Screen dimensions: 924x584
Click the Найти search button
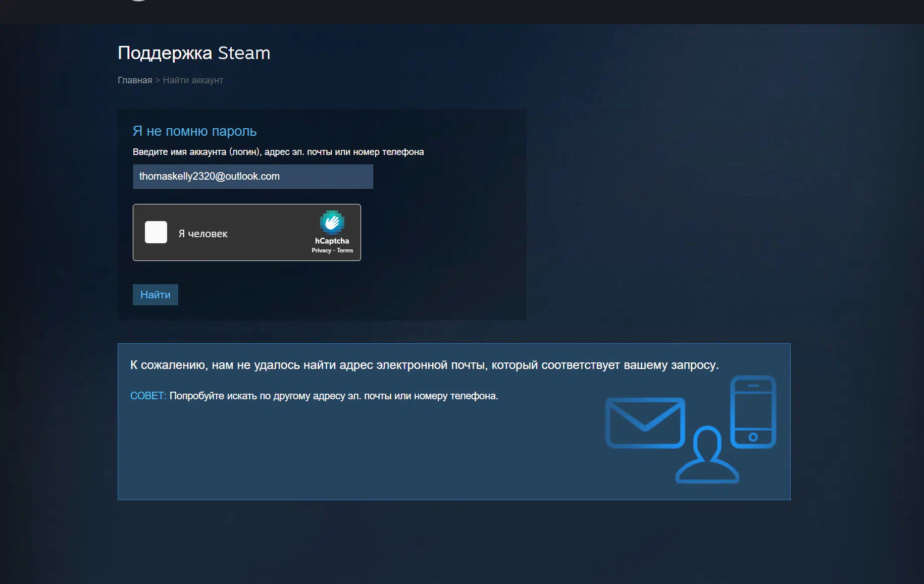(156, 295)
